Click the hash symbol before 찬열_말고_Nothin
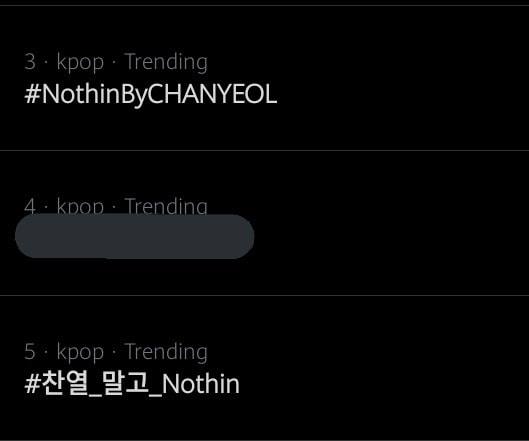This screenshot has height=441, width=529. coord(32,384)
